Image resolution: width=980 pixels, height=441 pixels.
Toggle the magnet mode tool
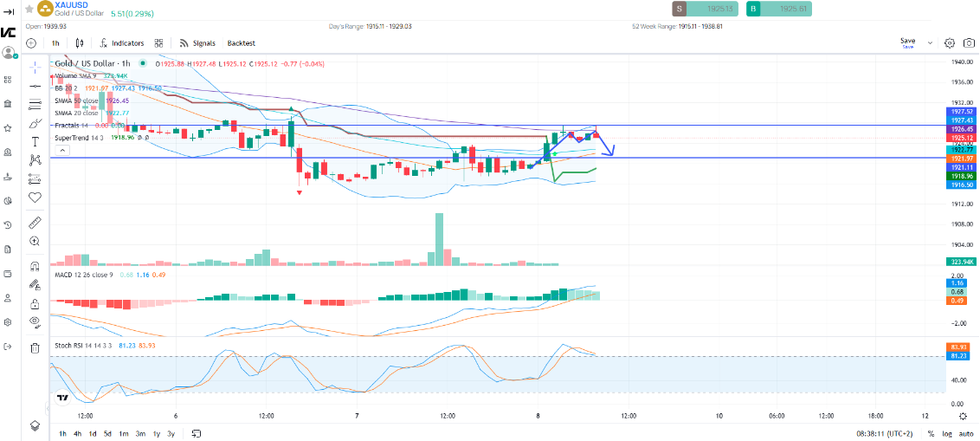point(35,266)
